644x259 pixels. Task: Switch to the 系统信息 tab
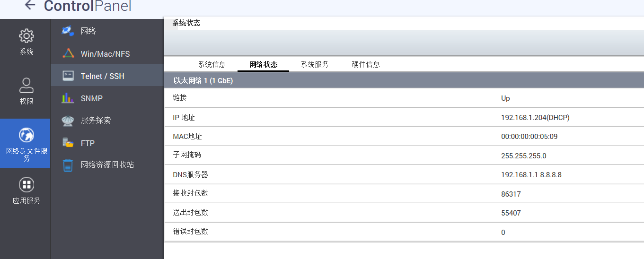(212, 64)
